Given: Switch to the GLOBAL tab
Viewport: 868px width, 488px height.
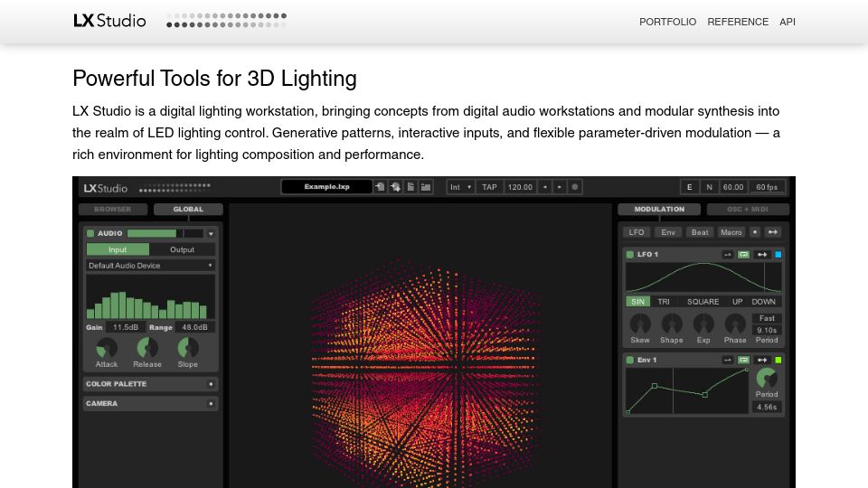Looking at the screenshot, I should [x=188, y=209].
